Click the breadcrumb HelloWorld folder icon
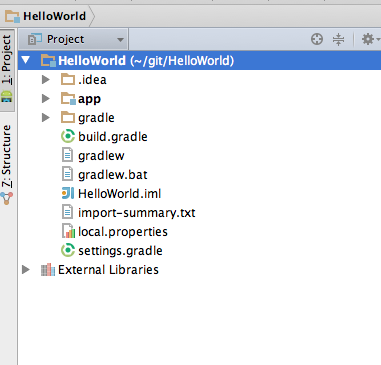This screenshot has height=365, width=381. tap(12, 16)
